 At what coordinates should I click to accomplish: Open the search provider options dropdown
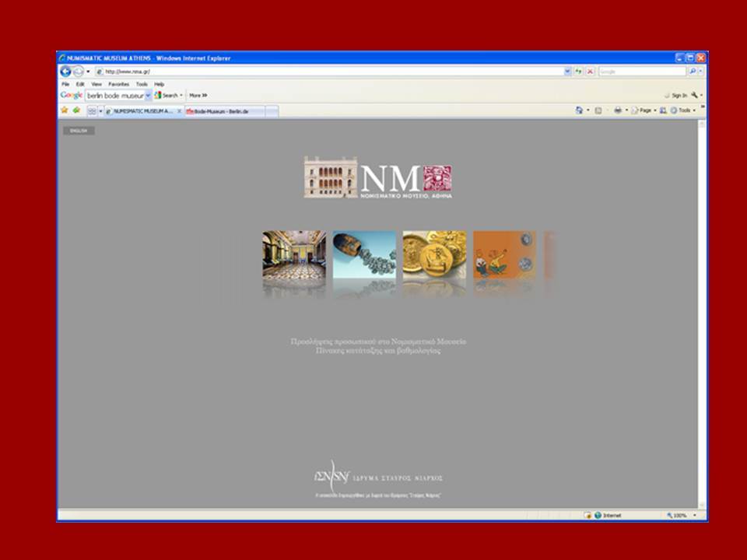pos(700,72)
